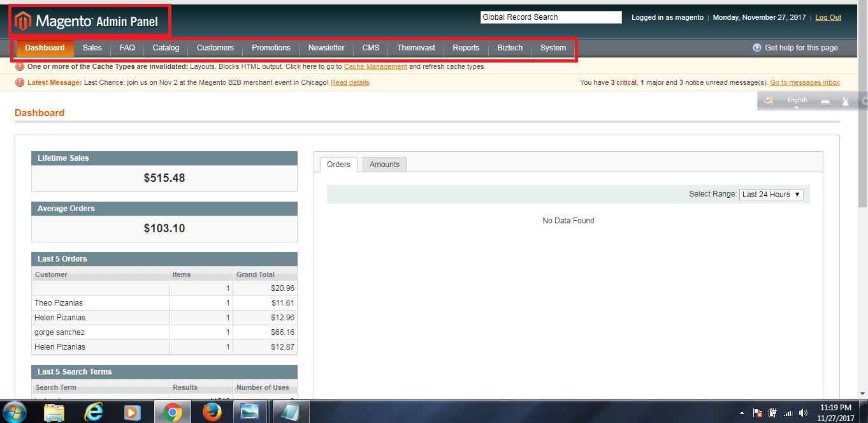The image size is (868, 423).
Task: Open the Catalog menu
Action: 166,48
